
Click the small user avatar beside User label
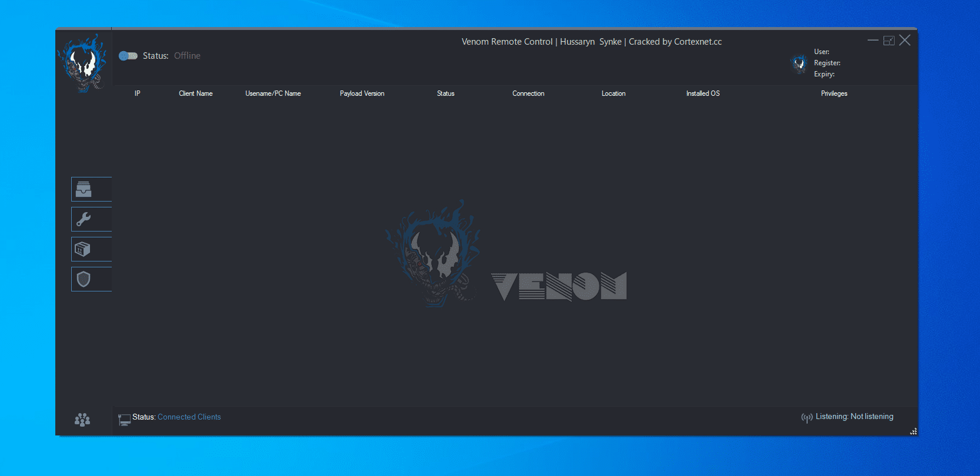click(799, 63)
